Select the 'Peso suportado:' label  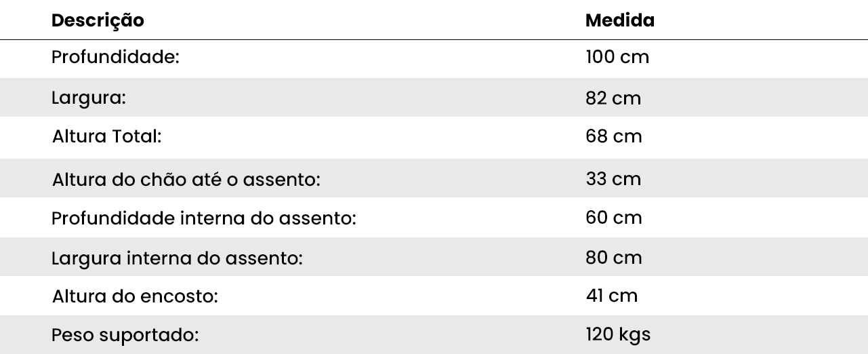coord(125,335)
